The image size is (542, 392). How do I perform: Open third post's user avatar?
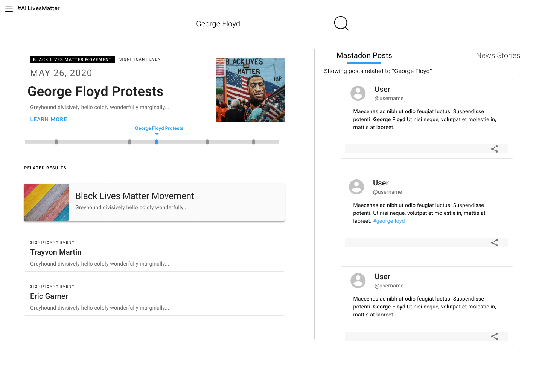358,281
